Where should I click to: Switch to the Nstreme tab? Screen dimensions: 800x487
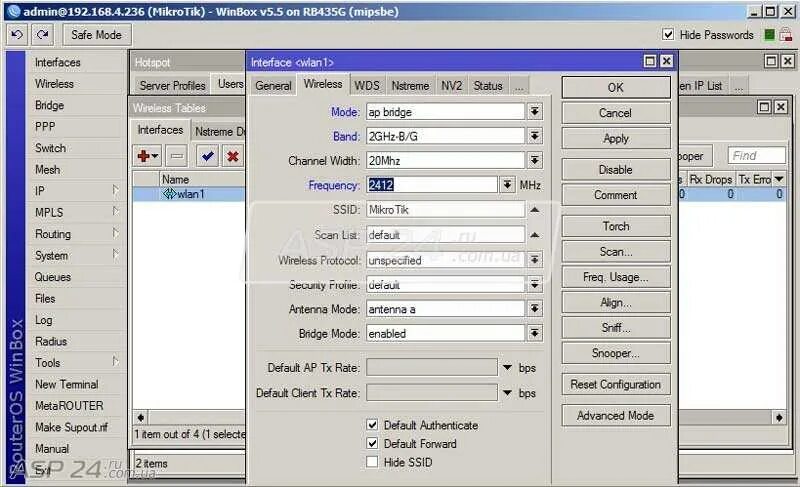point(410,86)
